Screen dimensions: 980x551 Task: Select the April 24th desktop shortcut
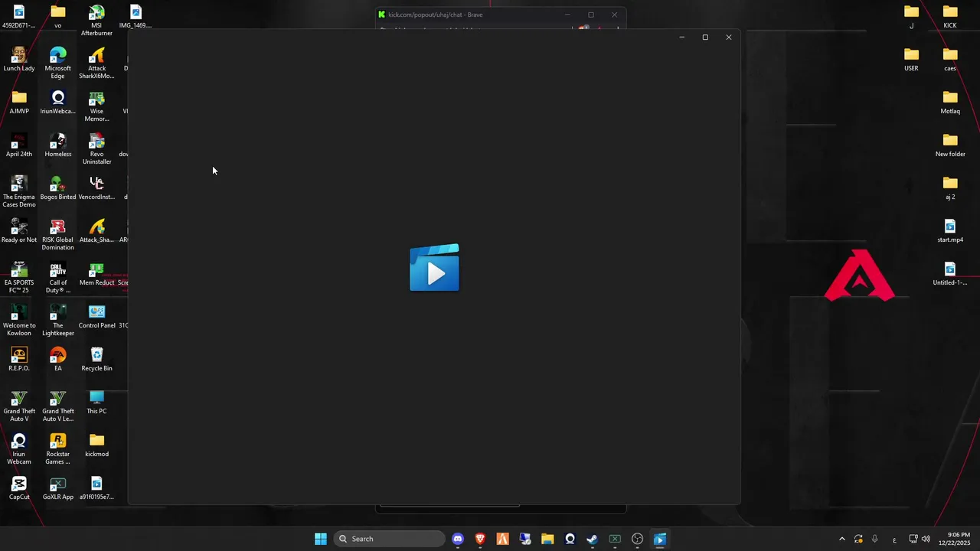19,145
